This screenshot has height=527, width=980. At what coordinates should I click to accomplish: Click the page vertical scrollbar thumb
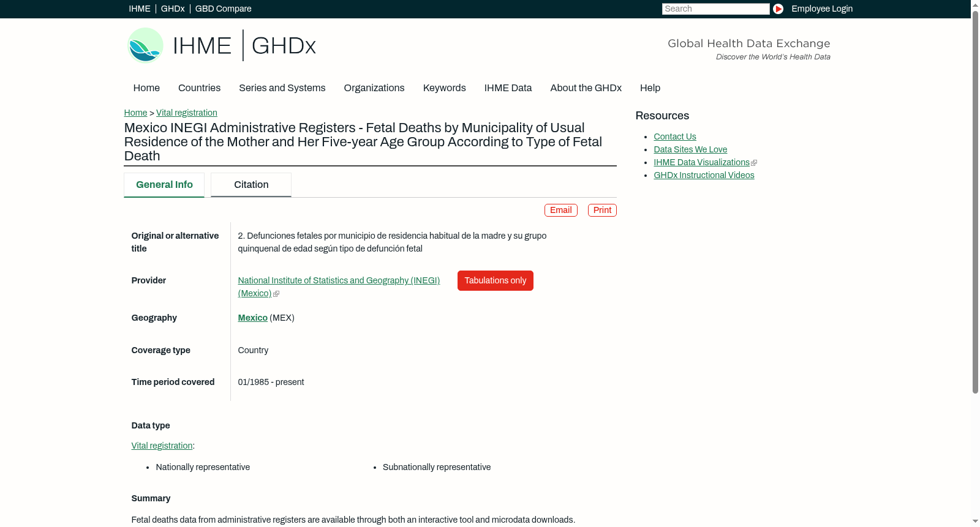[x=975, y=201]
